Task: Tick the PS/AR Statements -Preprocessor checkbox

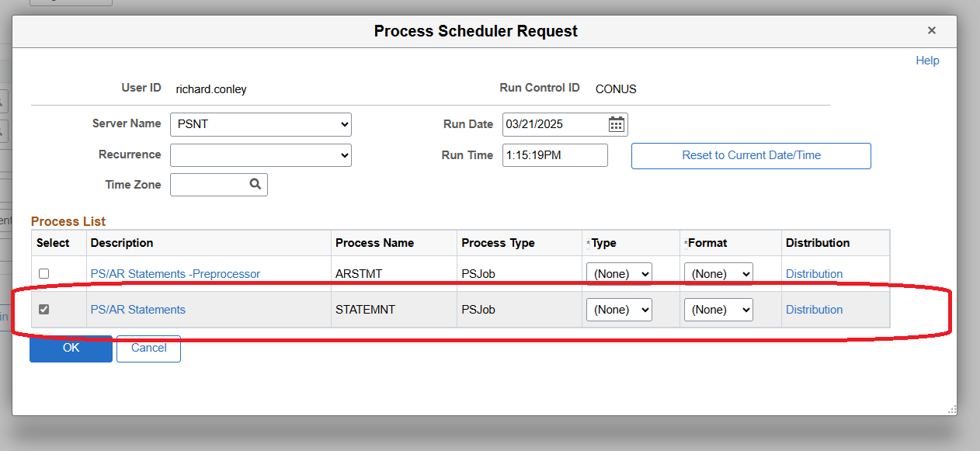Action: (x=44, y=274)
